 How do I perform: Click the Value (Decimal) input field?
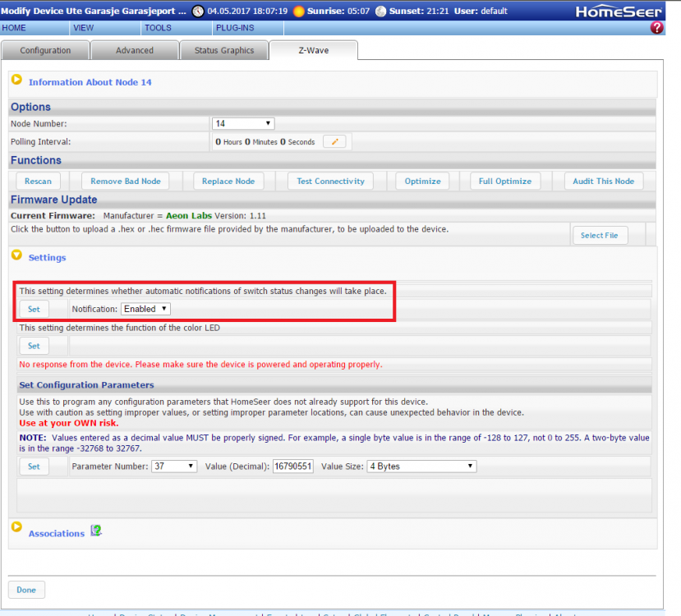pos(292,466)
